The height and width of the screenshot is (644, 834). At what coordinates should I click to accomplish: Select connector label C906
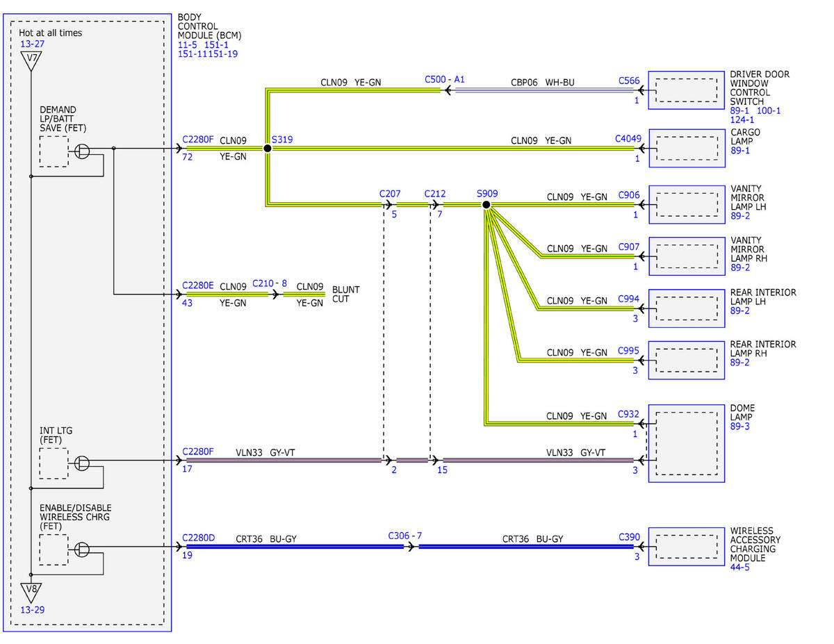point(629,196)
